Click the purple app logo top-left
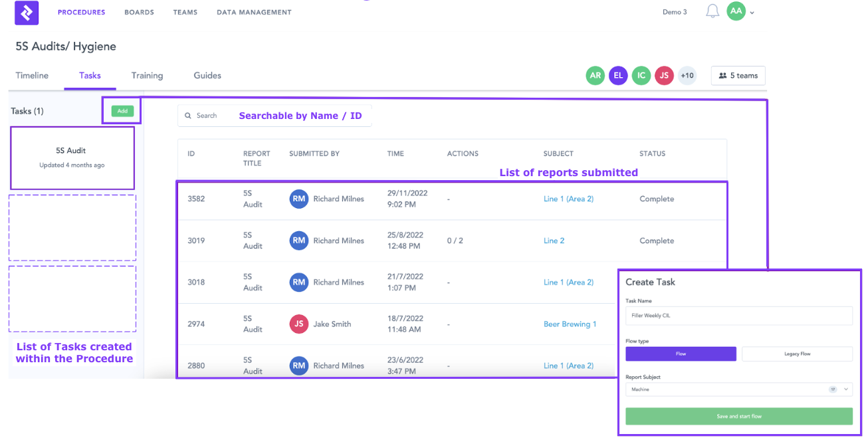The image size is (868, 442). coord(26,12)
